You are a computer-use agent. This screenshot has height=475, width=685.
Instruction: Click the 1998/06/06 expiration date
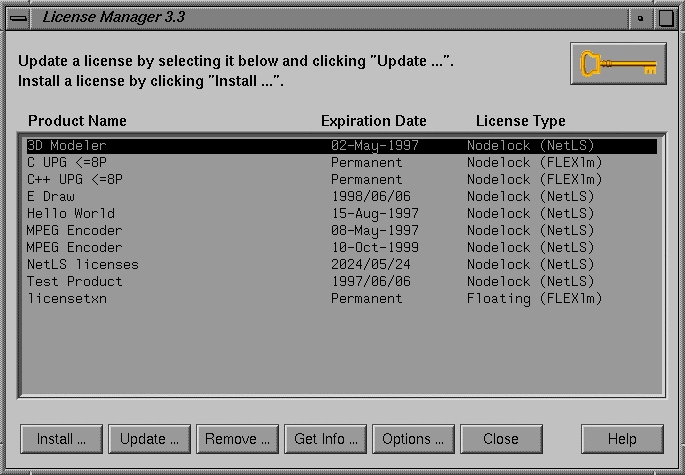371,197
